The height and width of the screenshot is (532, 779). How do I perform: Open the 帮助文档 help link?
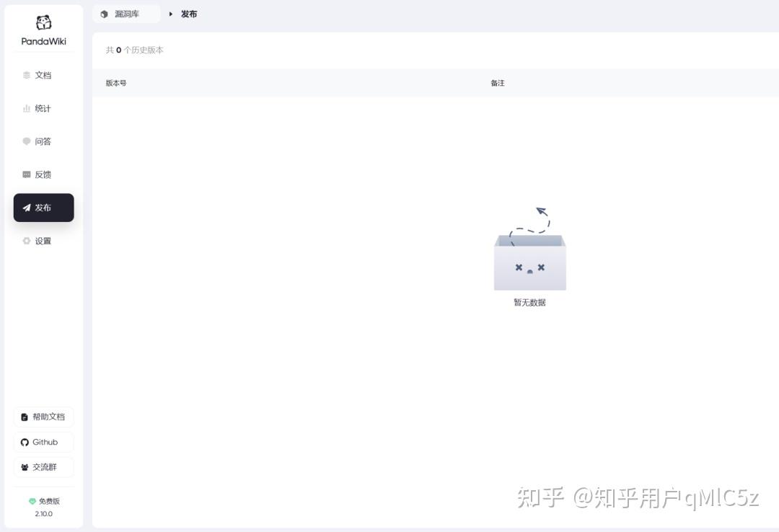[43, 417]
